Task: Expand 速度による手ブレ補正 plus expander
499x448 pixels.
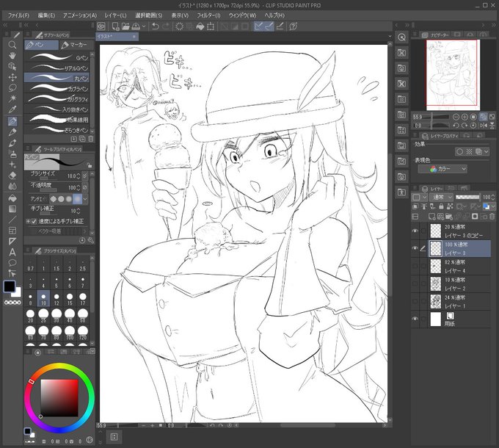Action: click(28, 221)
